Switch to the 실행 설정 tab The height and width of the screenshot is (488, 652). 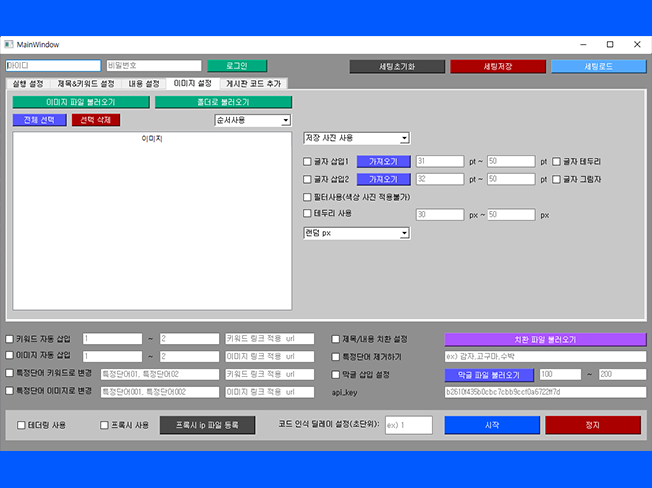[x=28, y=84]
